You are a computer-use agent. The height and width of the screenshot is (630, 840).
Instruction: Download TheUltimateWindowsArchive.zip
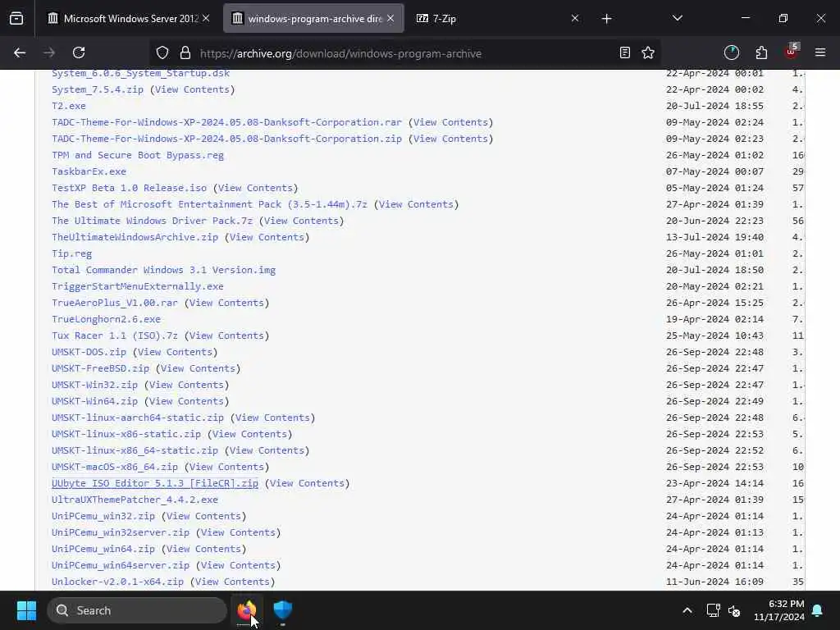point(135,237)
